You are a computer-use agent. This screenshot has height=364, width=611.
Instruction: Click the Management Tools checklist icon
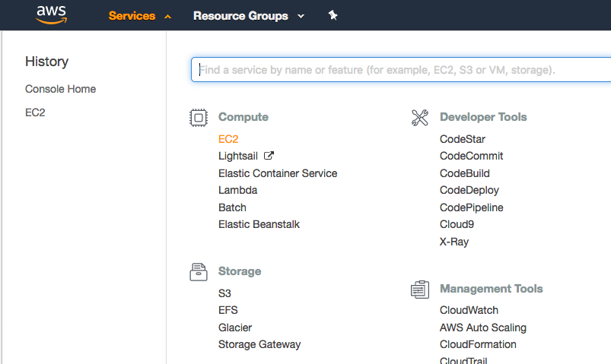tap(420, 290)
